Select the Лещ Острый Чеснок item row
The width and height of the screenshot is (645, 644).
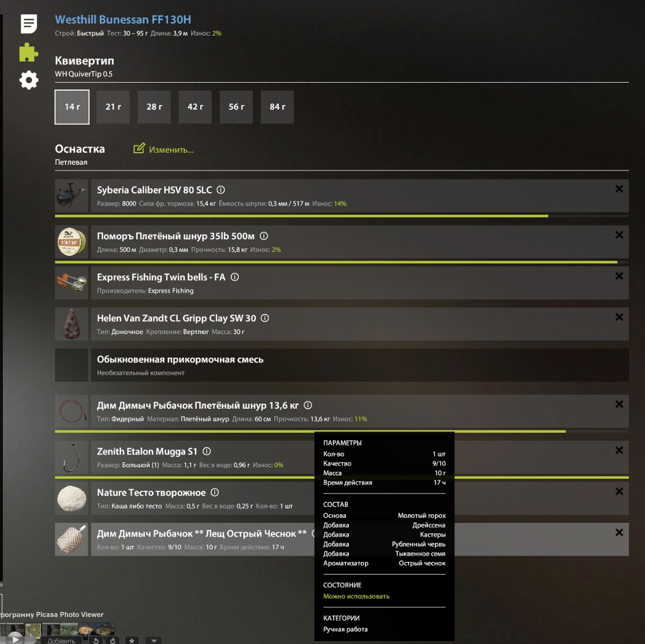tap(360, 540)
